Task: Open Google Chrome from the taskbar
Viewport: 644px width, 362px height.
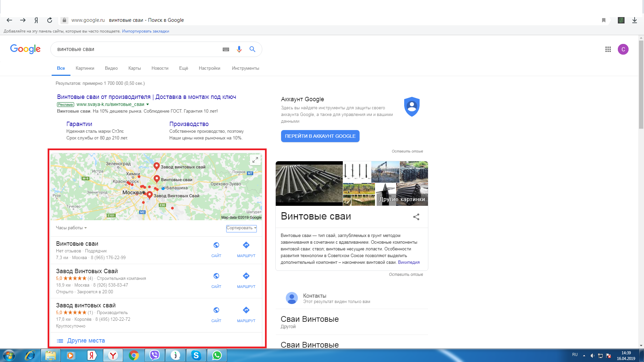Action: coord(134,355)
